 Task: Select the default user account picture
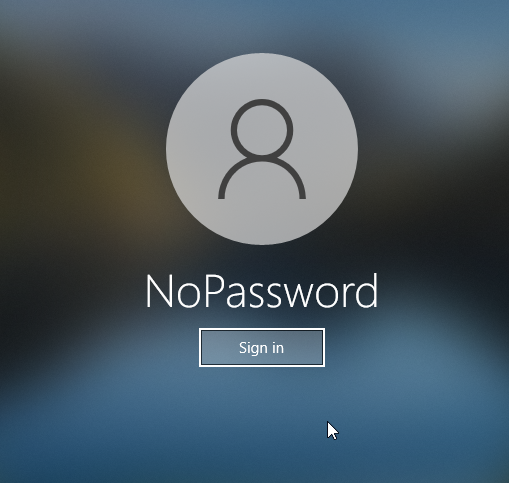pyautogui.click(x=262, y=149)
